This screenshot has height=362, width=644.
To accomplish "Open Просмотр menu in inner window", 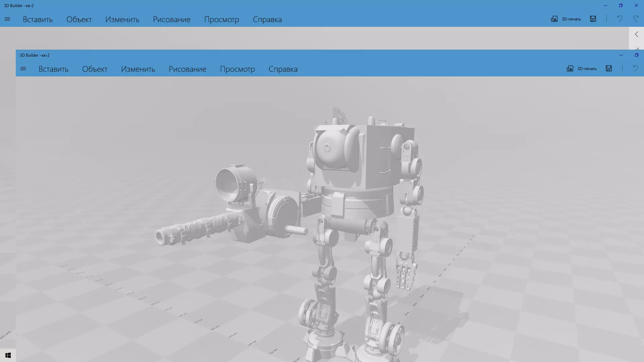I will [x=237, y=69].
